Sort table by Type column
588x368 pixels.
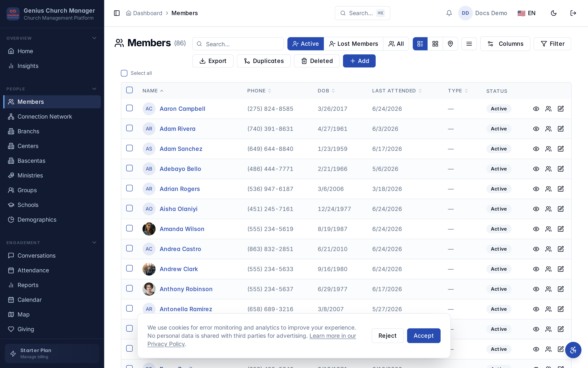click(458, 91)
